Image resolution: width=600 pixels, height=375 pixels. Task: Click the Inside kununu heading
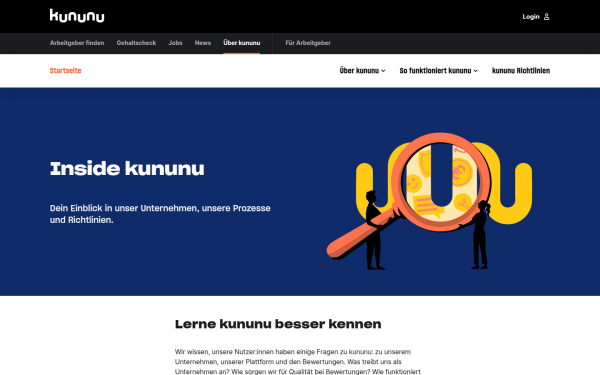tap(127, 168)
